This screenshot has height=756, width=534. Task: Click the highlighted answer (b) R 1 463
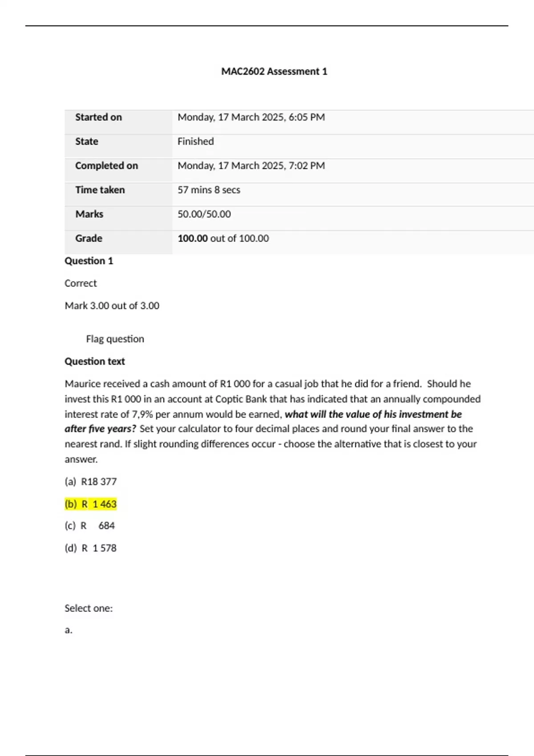pos(91,504)
